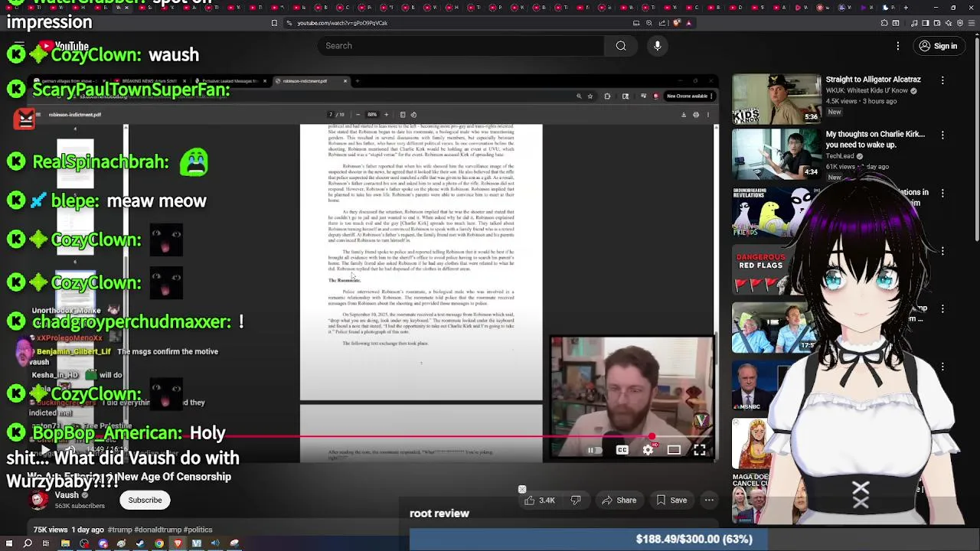Image resolution: width=980 pixels, height=551 pixels.
Task: Open the Brave Shields lion icon
Action: [677, 23]
